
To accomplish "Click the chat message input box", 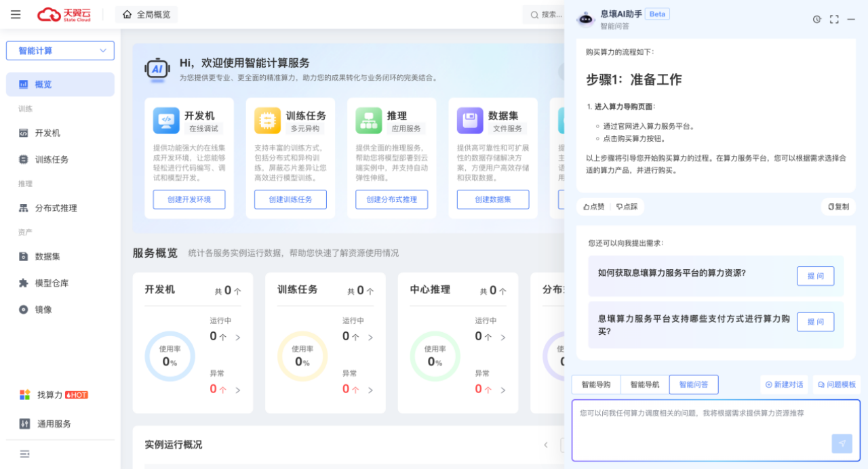I will [716, 430].
